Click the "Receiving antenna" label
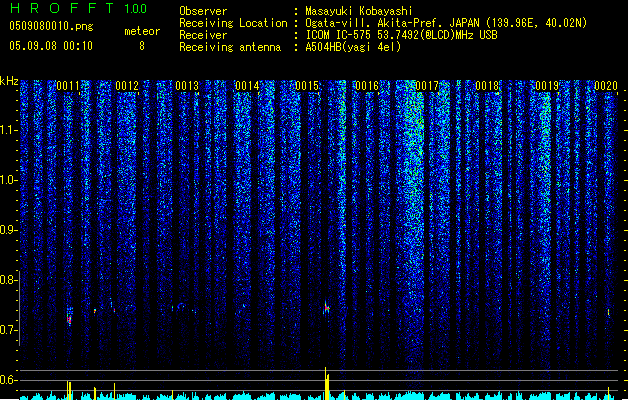Image resolution: width=629 pixels, height=400 pixels. tap(230, 47)
